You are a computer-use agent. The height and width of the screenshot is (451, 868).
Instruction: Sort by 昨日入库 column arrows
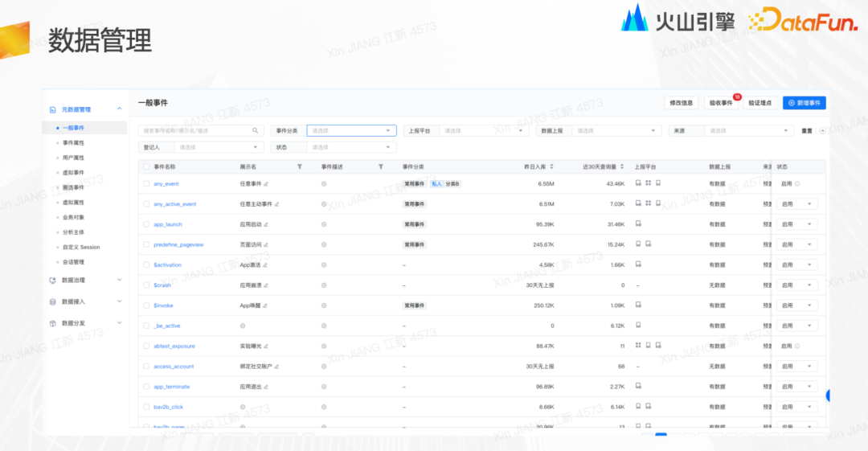click(x=551, y=166)
